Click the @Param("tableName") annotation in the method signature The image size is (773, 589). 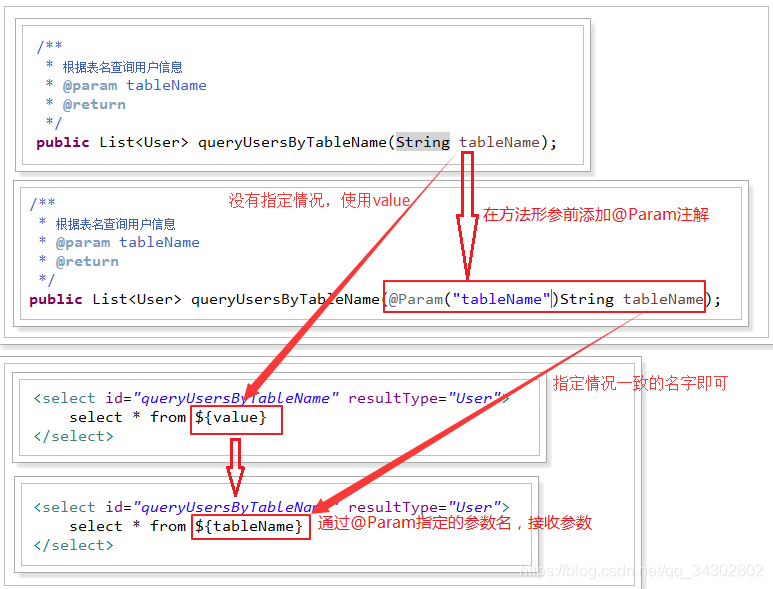pos(473,299)
